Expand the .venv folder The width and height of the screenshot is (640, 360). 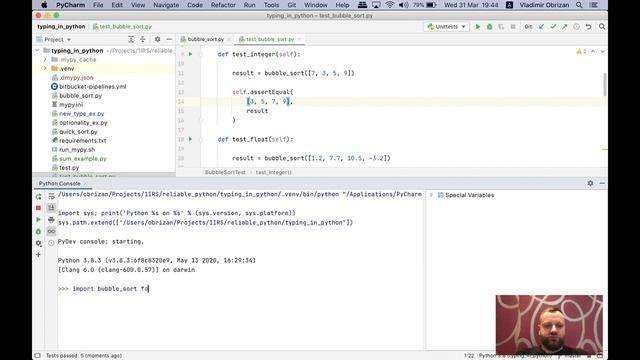(x=45, y=69)
